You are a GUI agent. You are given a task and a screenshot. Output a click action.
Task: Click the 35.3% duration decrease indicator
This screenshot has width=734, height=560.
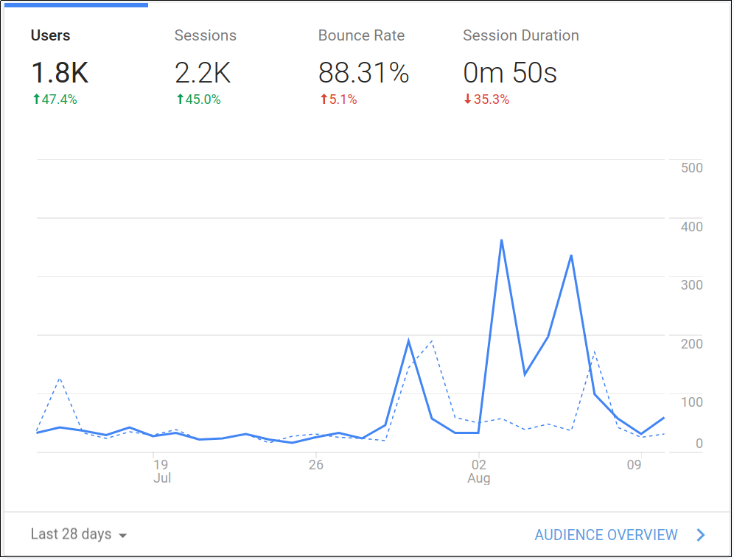(486, 99)
